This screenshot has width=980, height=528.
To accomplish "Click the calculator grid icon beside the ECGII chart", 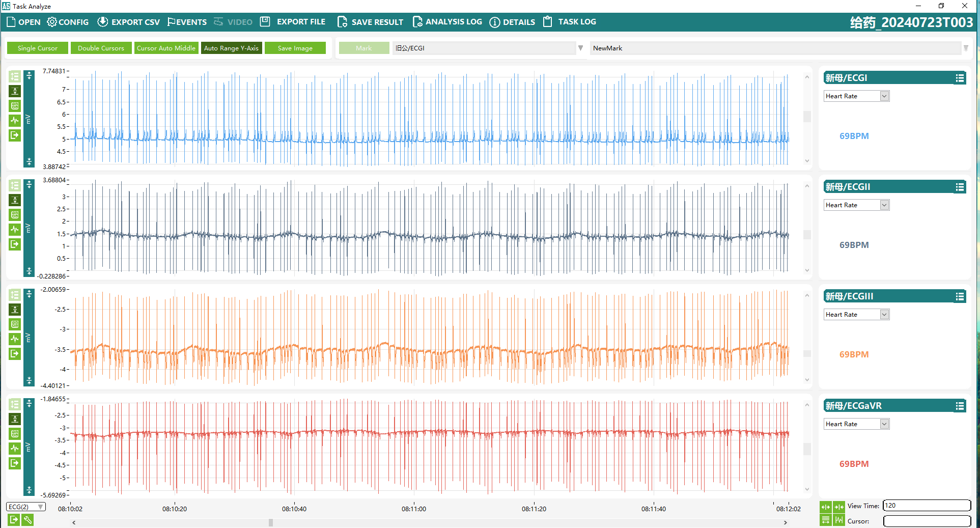I will tap(15, 215).
